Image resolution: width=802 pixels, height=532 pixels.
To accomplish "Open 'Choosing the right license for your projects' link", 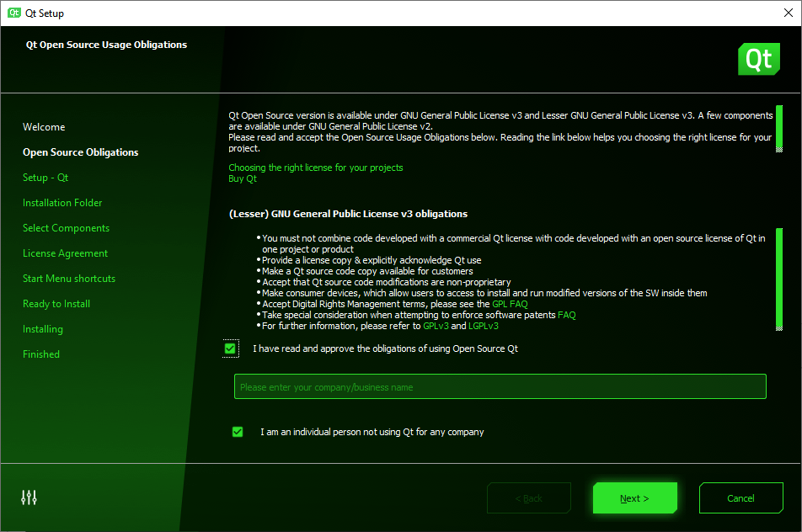I will pos(316,168).
